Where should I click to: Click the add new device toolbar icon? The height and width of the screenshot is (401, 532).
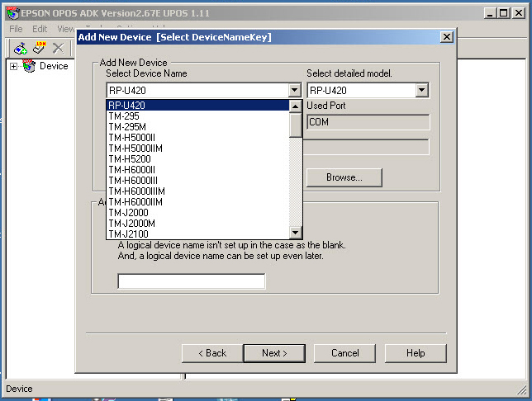[x=21, y=49]
